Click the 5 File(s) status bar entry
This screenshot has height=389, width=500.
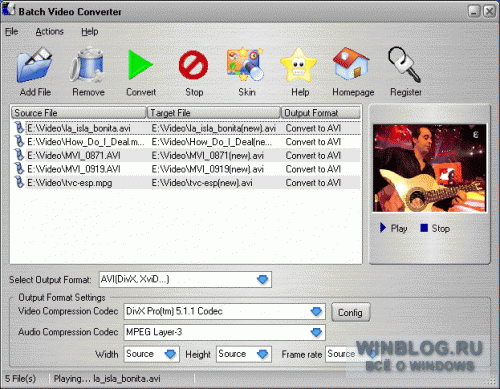(20, 379)
